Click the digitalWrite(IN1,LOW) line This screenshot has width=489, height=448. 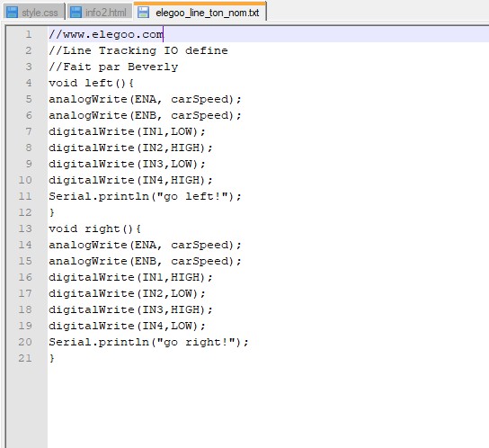click(128, 131)
